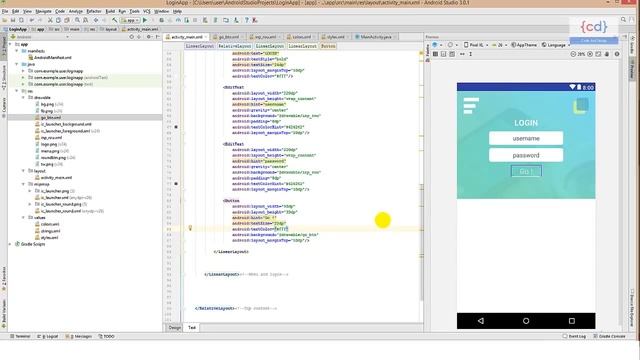Select colors.xml in the values folder

(x=47, y=224)
